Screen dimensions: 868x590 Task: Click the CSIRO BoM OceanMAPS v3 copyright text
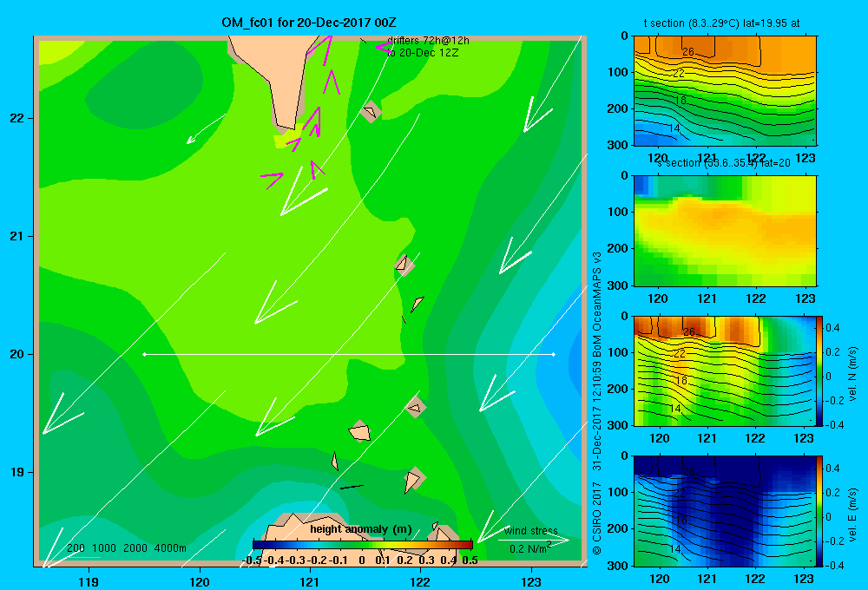(x=597, y=403)
